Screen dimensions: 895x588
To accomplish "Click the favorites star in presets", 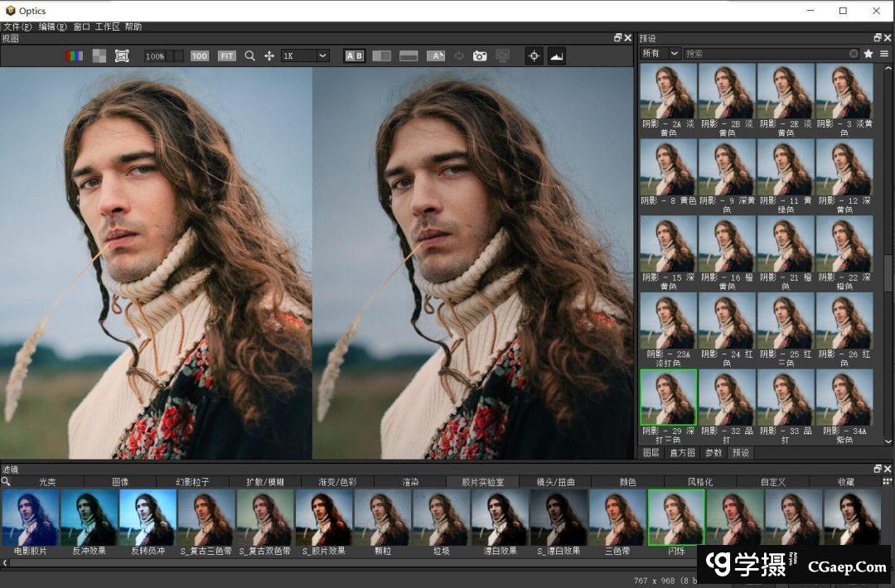I will click(x=868, y=54).
